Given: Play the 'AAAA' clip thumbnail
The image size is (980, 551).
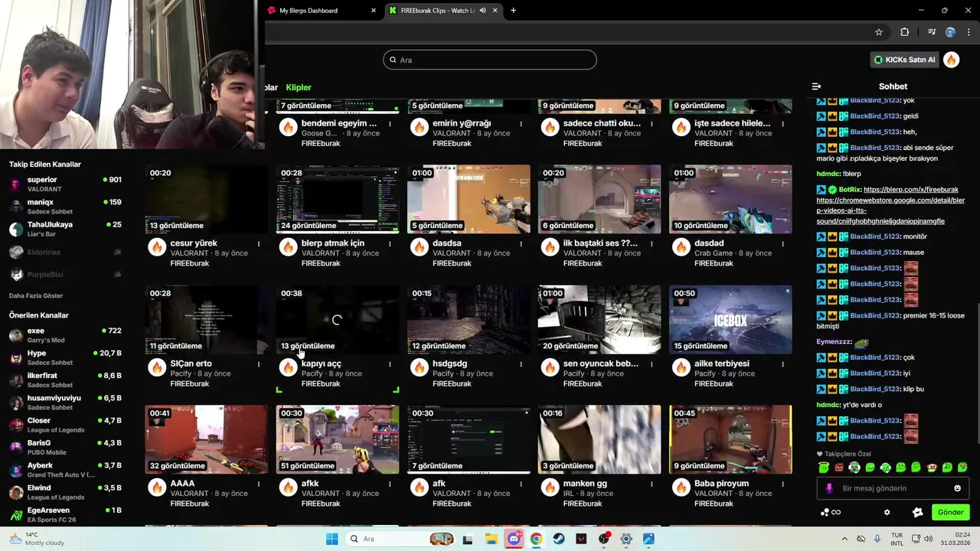Looking at the screenshot, I should [x=206, y=439].
